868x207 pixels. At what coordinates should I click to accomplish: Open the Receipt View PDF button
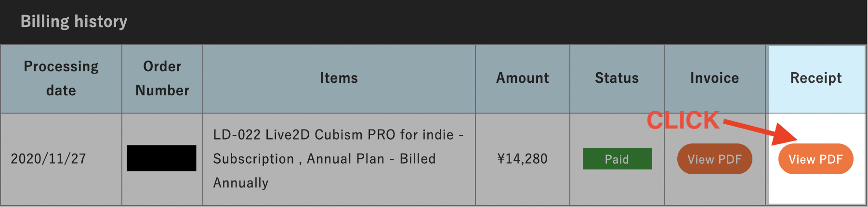pos(815,159)
